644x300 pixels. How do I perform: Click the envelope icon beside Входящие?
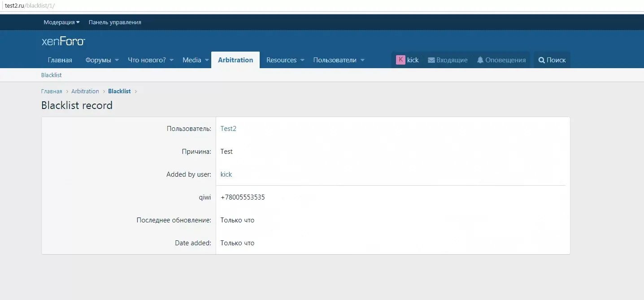431,60
